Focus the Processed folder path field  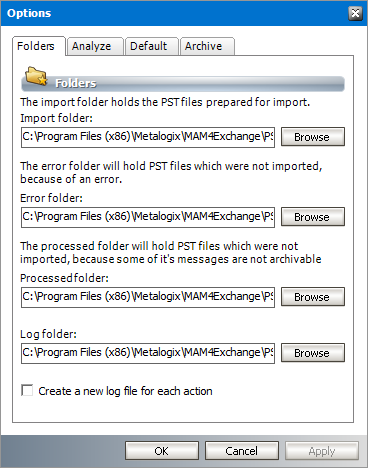[148, 297]
